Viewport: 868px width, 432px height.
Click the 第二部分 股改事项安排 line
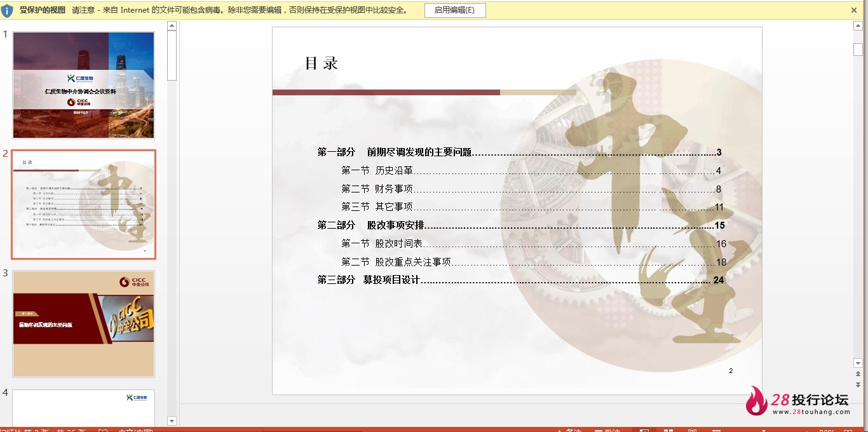coord(521,225)
